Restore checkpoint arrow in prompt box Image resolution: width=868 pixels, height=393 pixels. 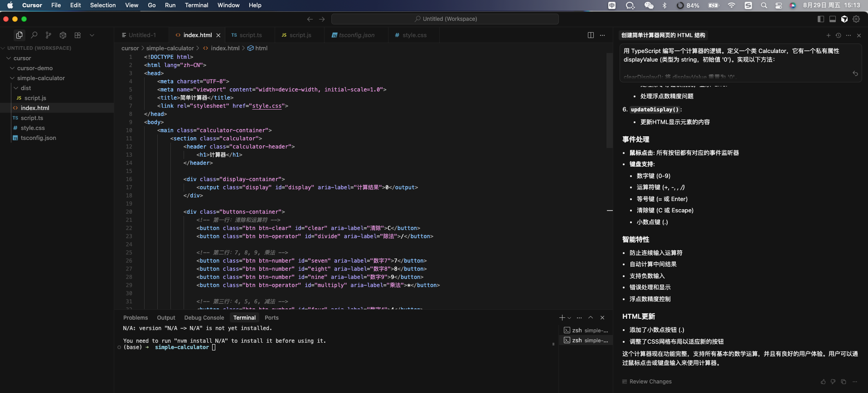click(x=855, y=73)
